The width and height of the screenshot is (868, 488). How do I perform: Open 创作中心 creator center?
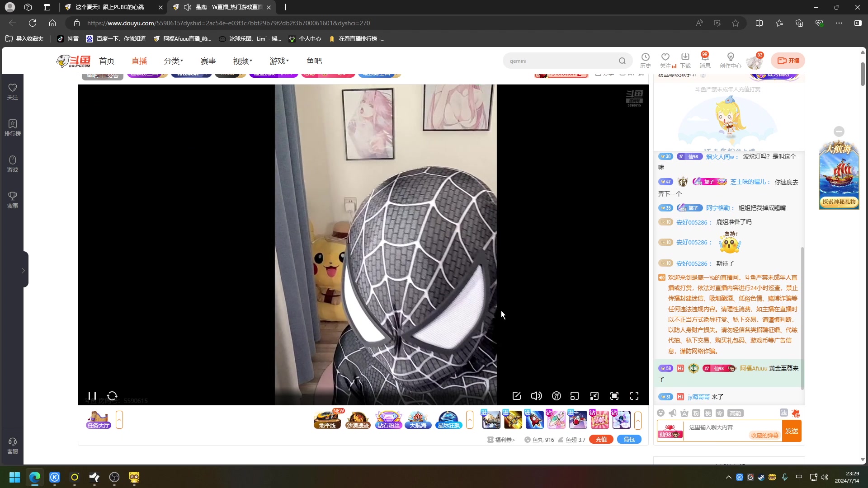point(731,61)
